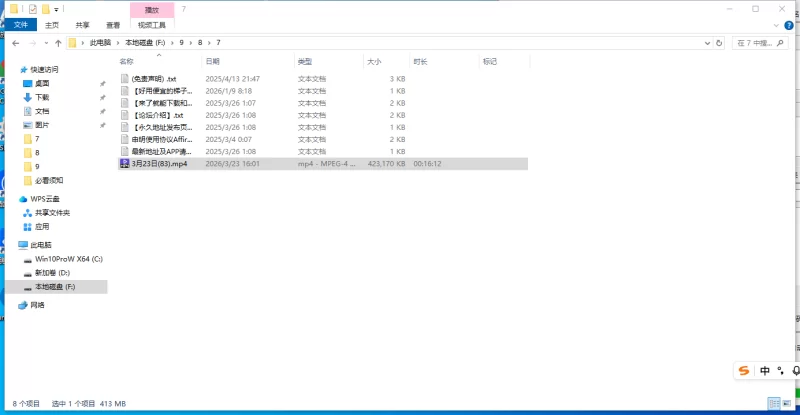Open the Help question mark icon
The width and height of the screenshot is (800, 415).
pos(791,25)
